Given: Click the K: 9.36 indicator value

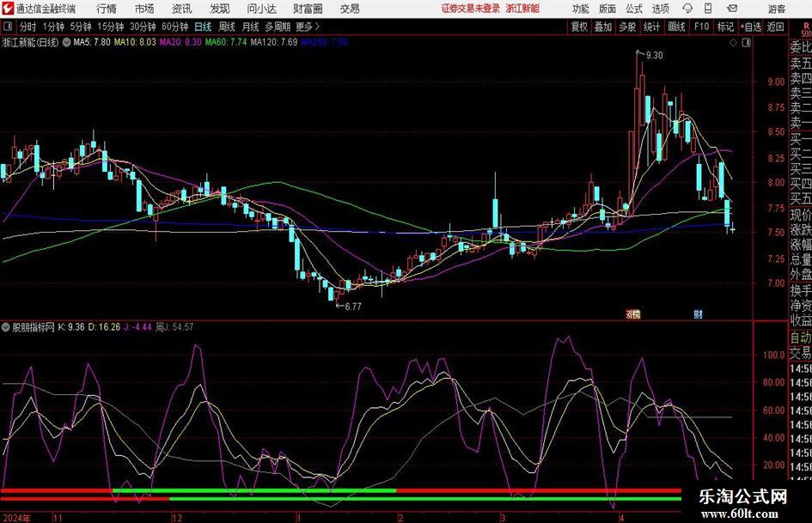Looking at the screenshot, I should [x=71, y=327].
